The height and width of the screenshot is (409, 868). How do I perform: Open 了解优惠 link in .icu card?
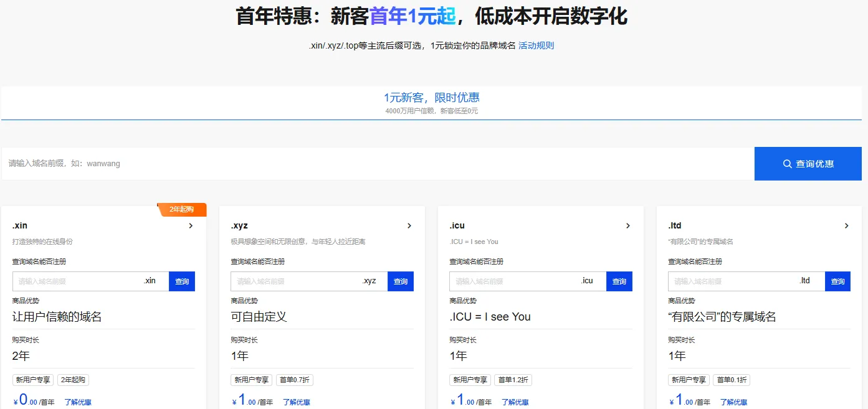(x=515, y=402)
